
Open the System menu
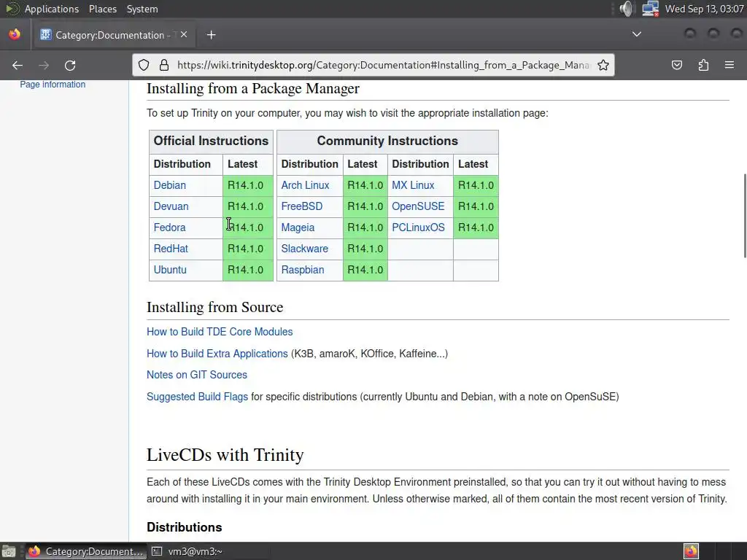(142, 9)
